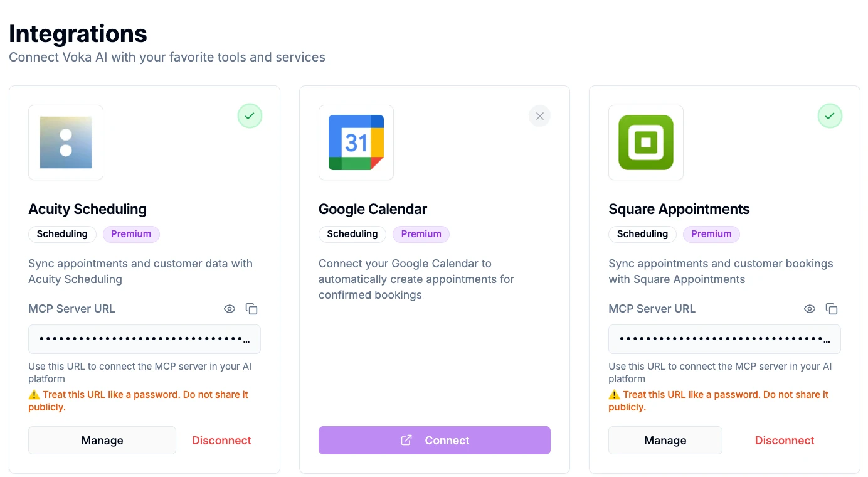Click the "Square Appointments" card title

679,209
